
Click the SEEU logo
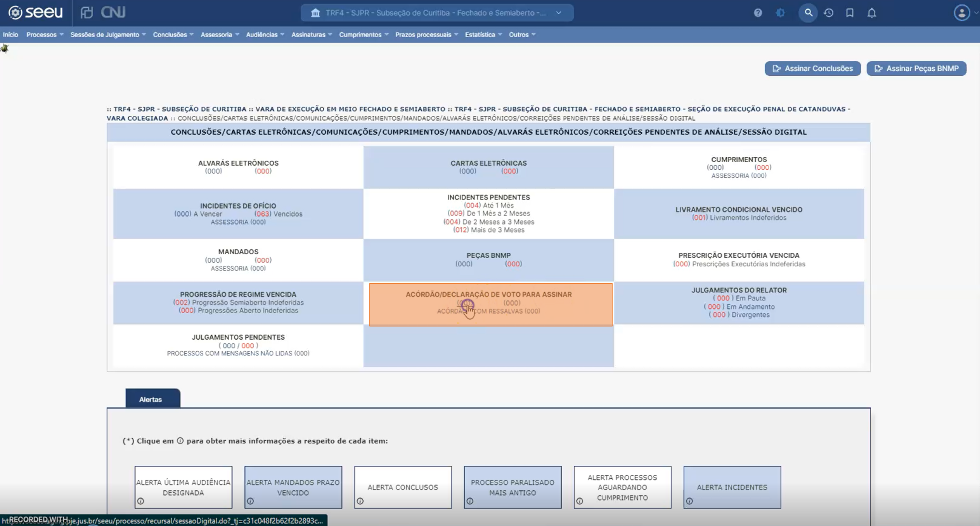36,12
